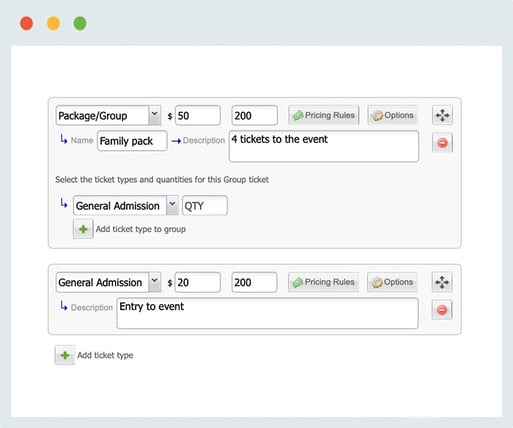Viewport: 513px width, 428px height.
Task: Open the Package/Group ticket type dropdown
Action: coord(109,115)
